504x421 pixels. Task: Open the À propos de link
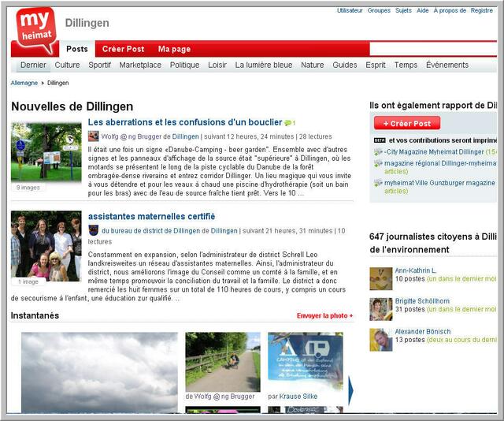450,10
